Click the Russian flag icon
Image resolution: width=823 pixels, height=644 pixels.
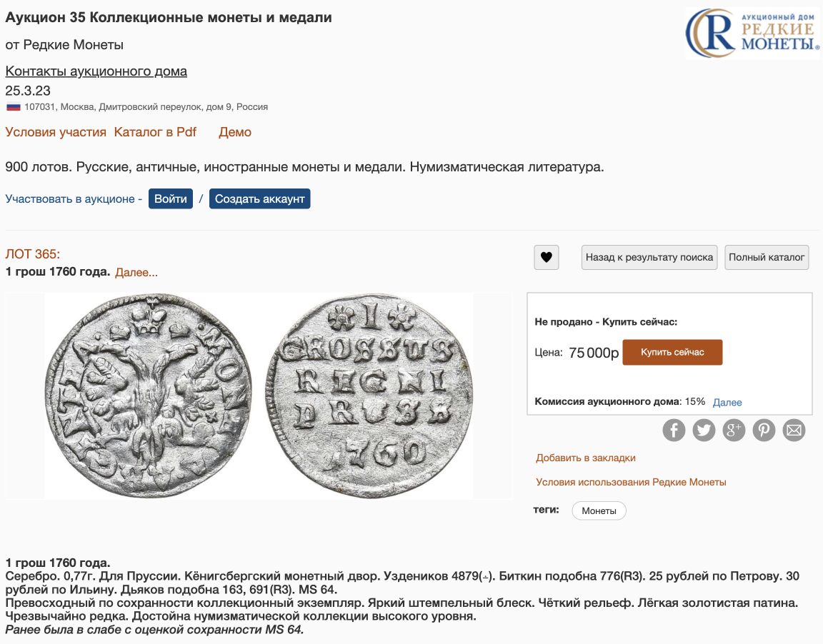13,107
